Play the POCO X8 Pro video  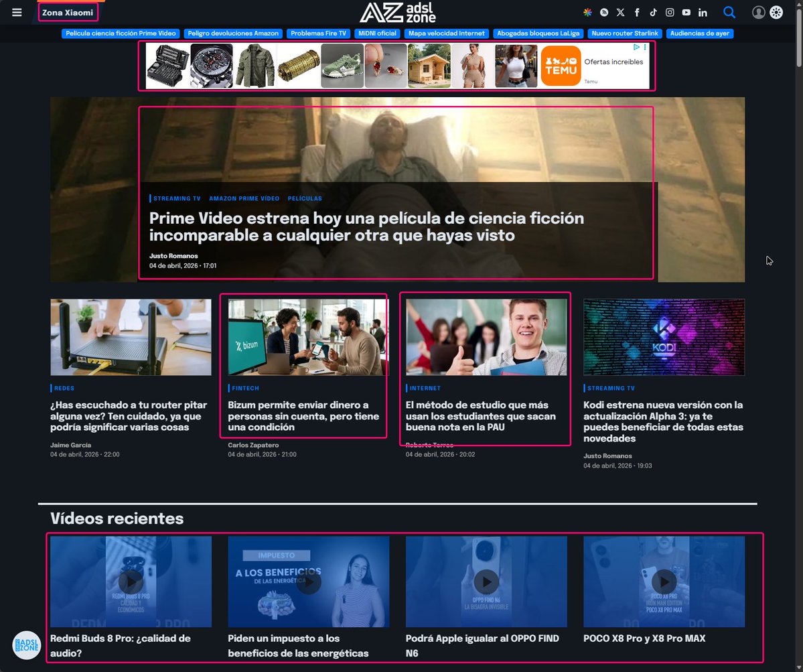click(664, 582)
